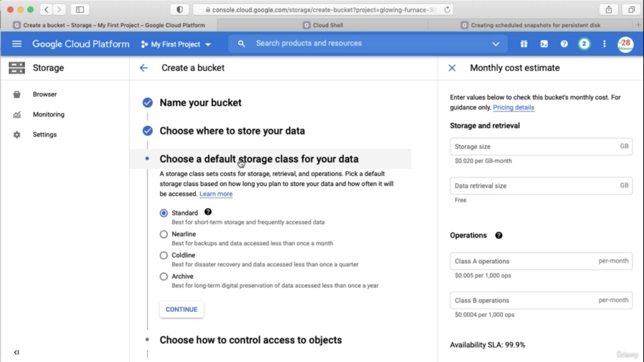
Task: Click the search magnifier icon
Action: click(x=241, y=44)
